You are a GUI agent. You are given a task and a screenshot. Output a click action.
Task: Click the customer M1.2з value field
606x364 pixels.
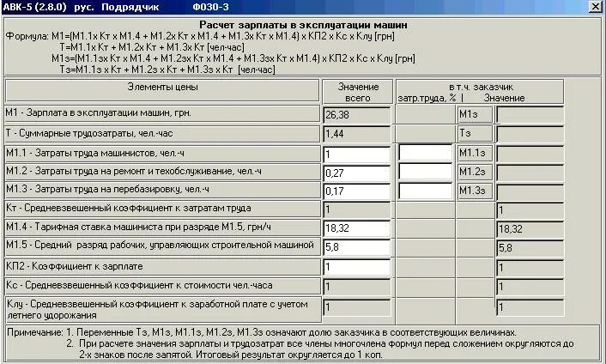click(x=530, y=173)
